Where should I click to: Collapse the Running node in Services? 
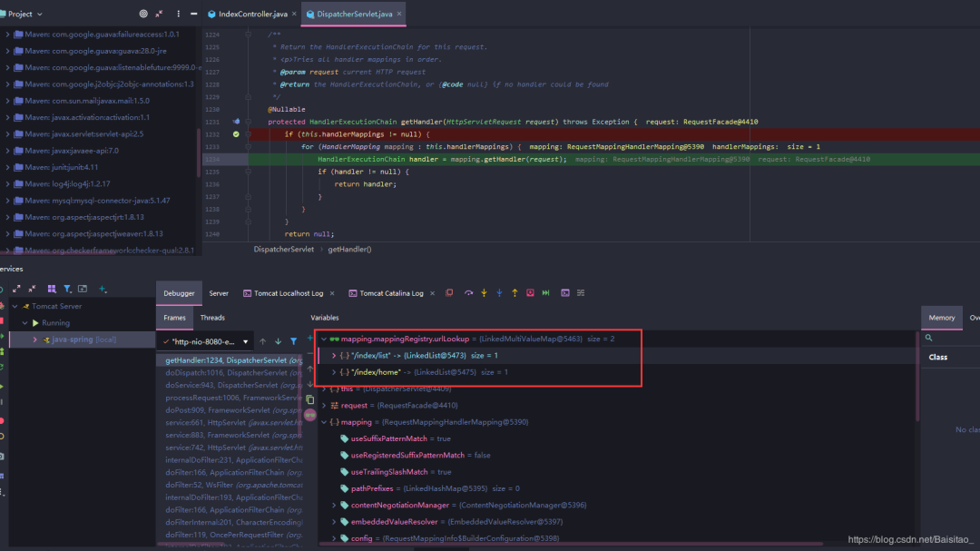tap(24, 323)
